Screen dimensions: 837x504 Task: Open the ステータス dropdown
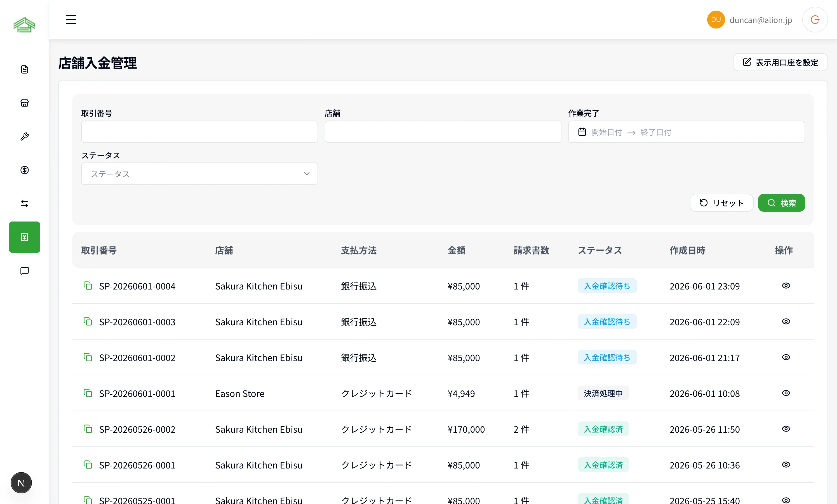(x=199, y=174)
